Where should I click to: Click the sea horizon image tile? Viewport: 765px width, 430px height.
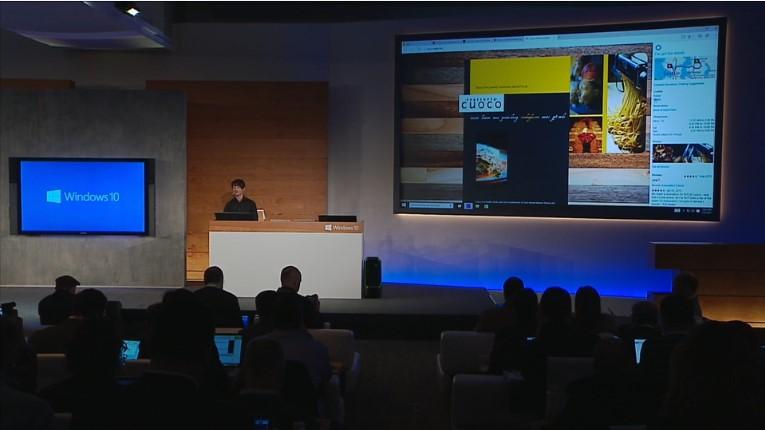coord(609,186)
